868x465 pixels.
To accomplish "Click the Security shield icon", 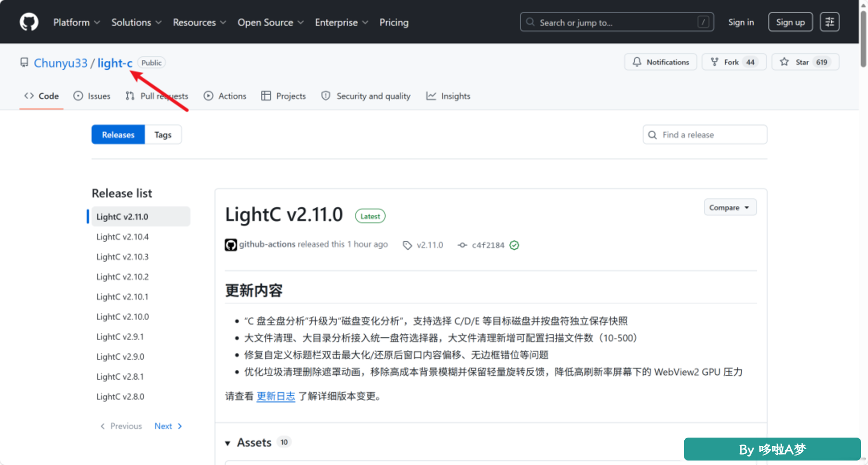I will click(326, 96).
